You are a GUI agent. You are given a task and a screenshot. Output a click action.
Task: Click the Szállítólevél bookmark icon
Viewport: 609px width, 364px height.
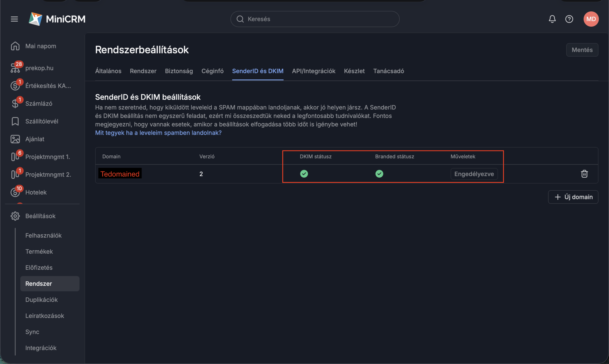tap(15, 121)
